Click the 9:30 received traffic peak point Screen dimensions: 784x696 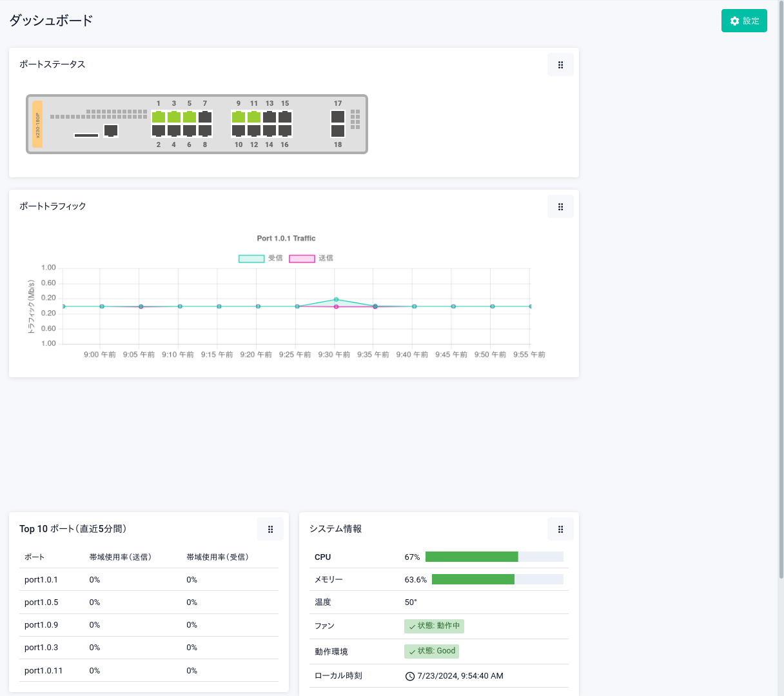(336, 299)
